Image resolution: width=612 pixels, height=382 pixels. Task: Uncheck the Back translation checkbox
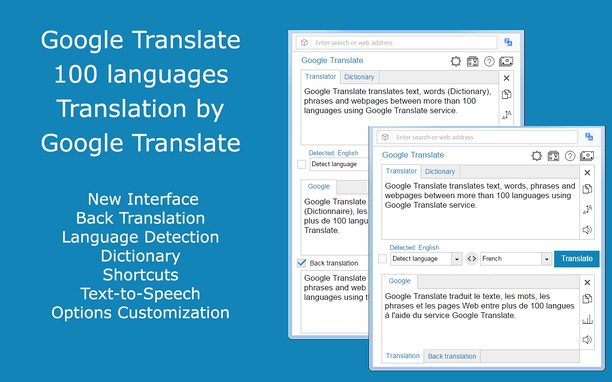click(301, 263)
